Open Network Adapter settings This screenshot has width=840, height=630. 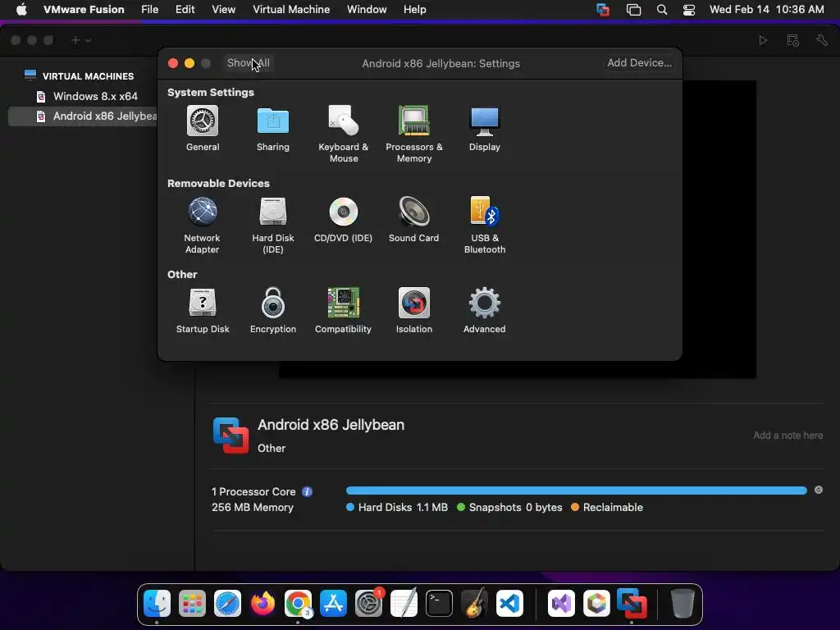(202, 225)
